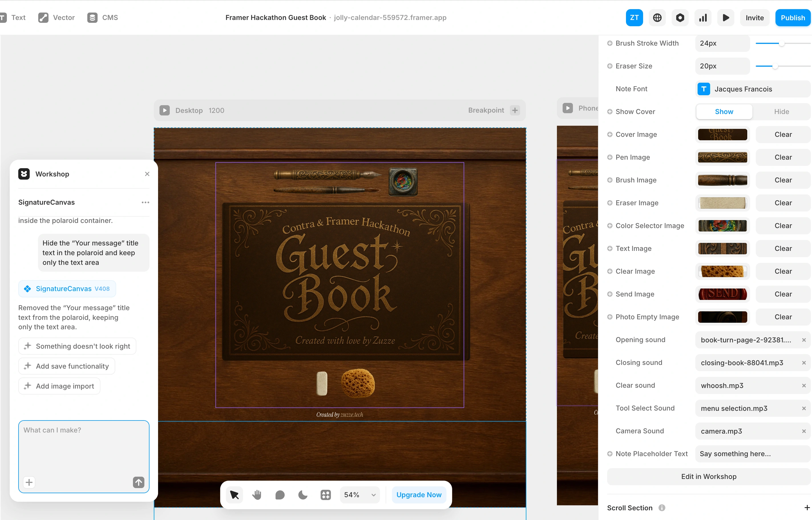Viewport: 812px width, 520px height.
Task: Click the hexagon plugins icon
Action: click(680, 18)
